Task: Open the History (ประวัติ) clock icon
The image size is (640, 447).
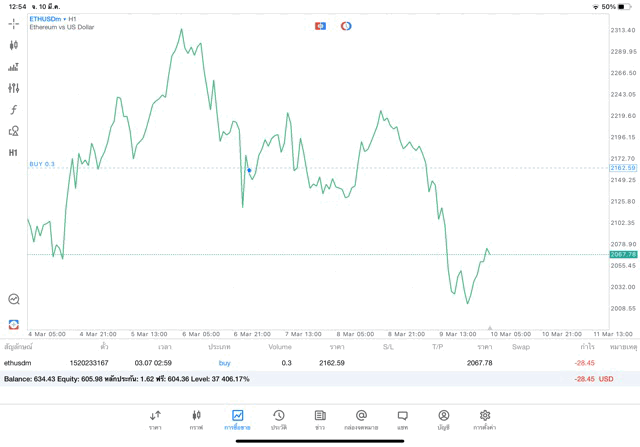Action: point(279,419)
